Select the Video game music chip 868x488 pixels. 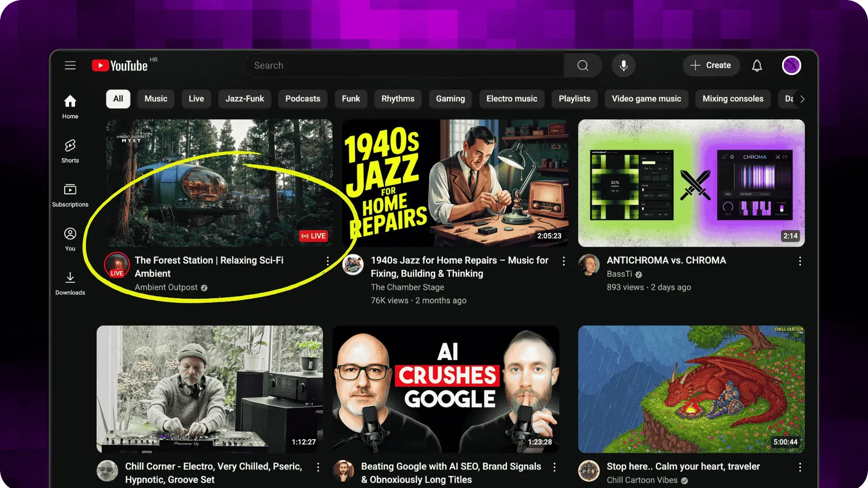646,99
